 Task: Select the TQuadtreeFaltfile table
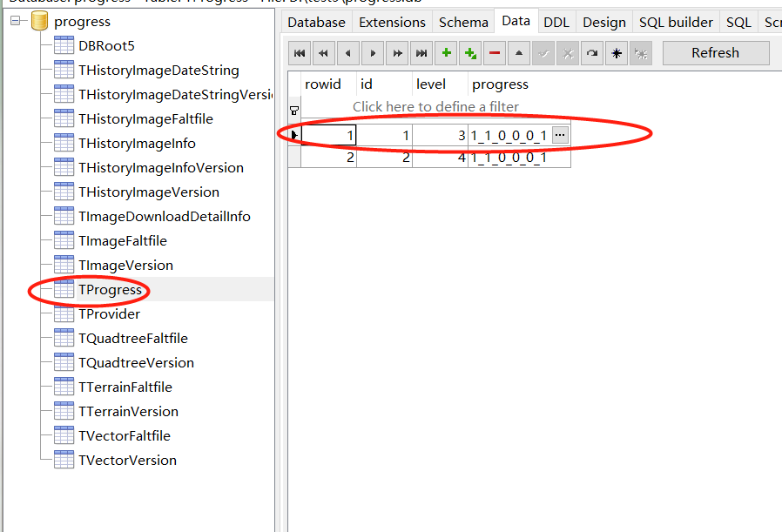pyautogui.click(x=133, y=338)
